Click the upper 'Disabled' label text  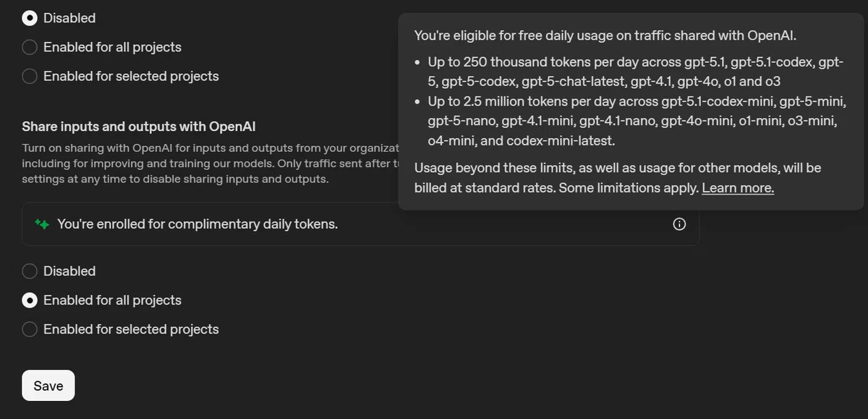pyautogui.click(x=69, y=18)
